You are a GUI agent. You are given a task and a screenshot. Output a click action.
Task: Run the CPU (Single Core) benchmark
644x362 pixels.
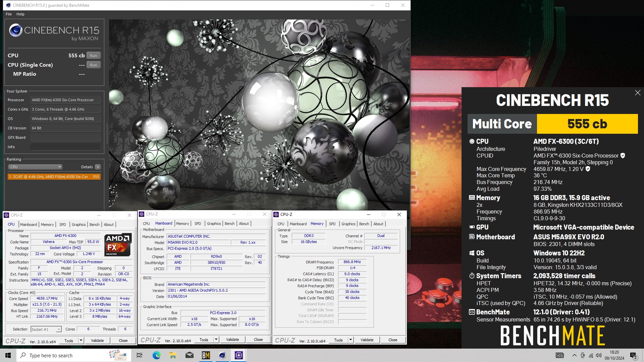click(94, 65)
